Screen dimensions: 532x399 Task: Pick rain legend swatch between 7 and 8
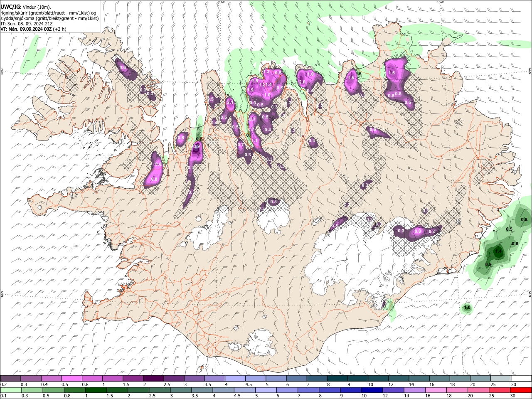pos(308,390)
